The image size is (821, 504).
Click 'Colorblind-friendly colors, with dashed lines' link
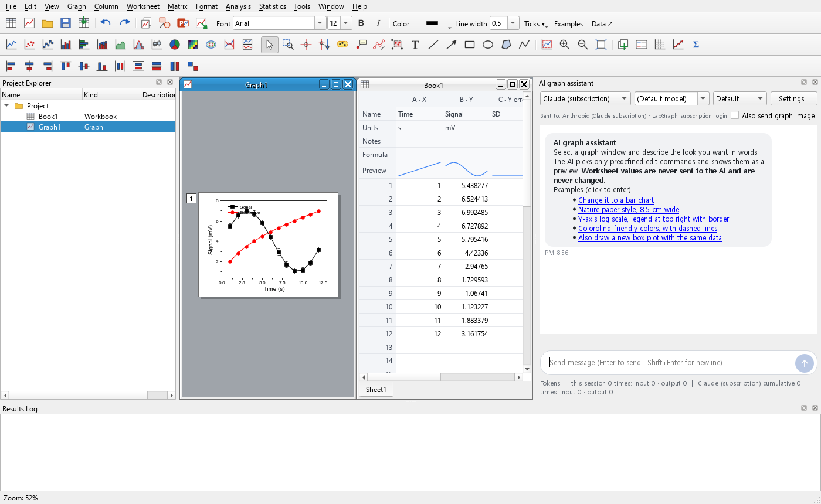[x=647, y=229]
